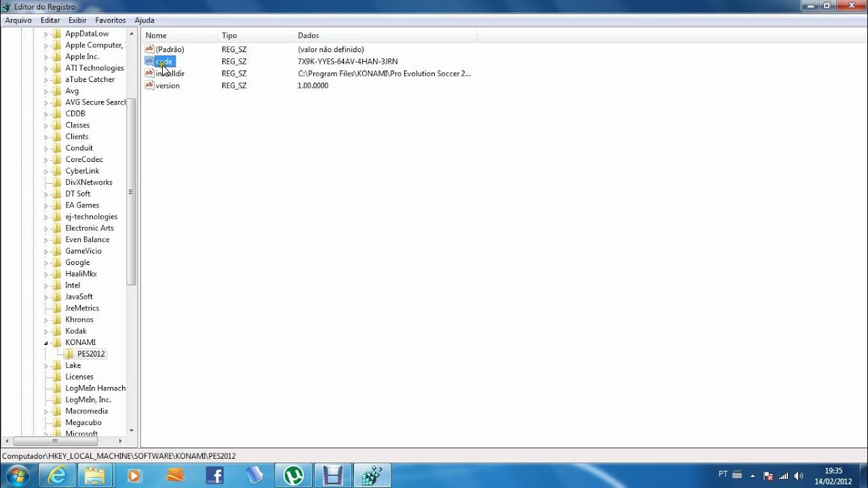
Task: Select the Khronos key
Action: pyautogui.click(x=79, y=320)
